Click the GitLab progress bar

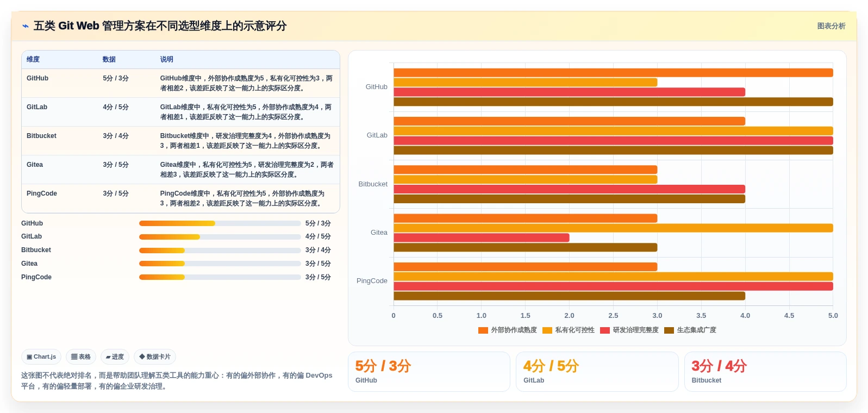(x=220, y=237)
